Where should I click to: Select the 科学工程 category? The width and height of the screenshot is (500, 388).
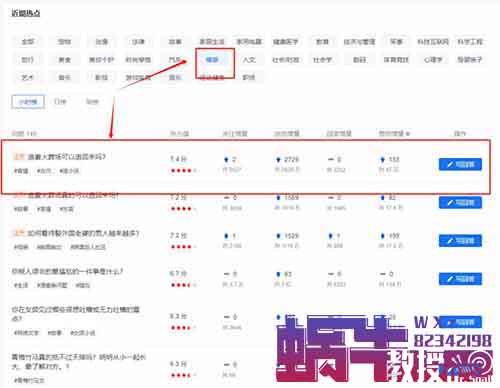point(470,42)
